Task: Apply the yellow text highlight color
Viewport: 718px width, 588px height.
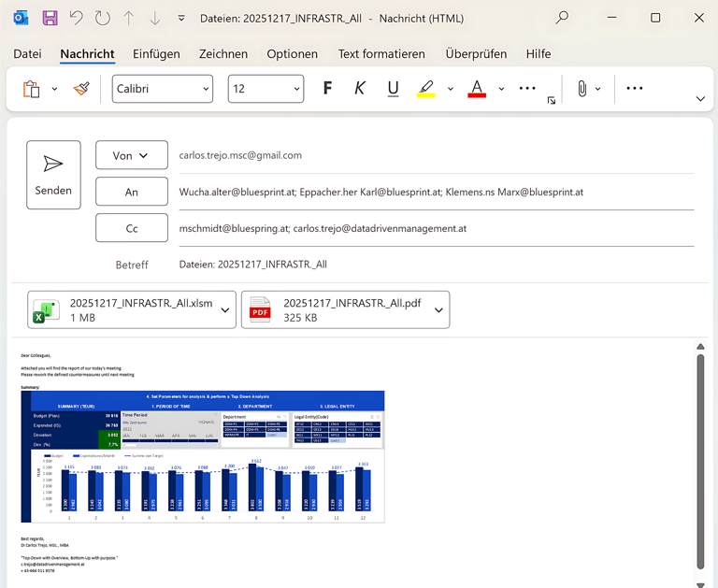Action: pyautogui.click(x=426, y=89)
